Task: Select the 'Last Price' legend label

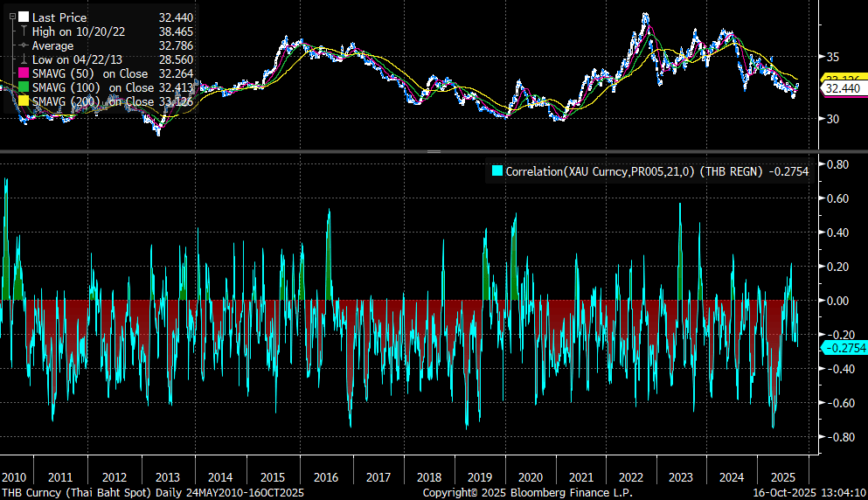Action: [x=59, y=17]
